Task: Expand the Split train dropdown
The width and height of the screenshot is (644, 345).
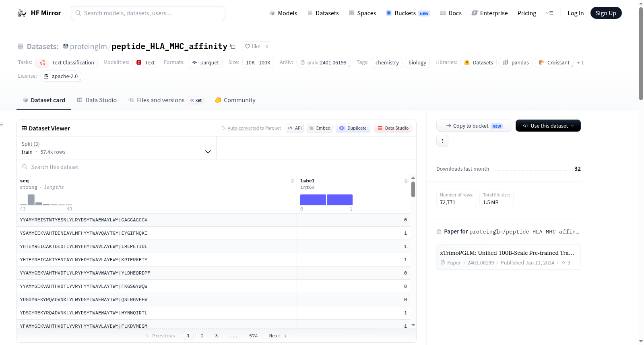Action: click(117, 148)
